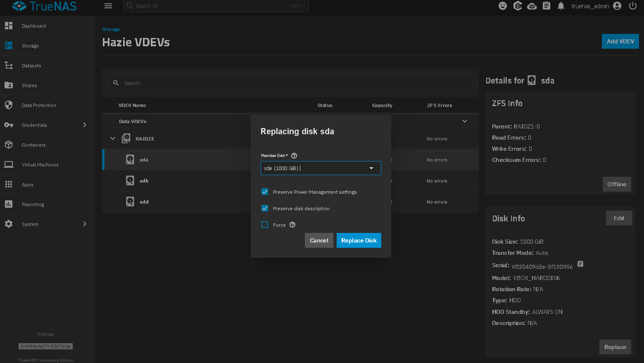Enable the Force checkbox
The width and height of the screenshot is (644, 363).
pyautogui.click(x=265, y=225)
